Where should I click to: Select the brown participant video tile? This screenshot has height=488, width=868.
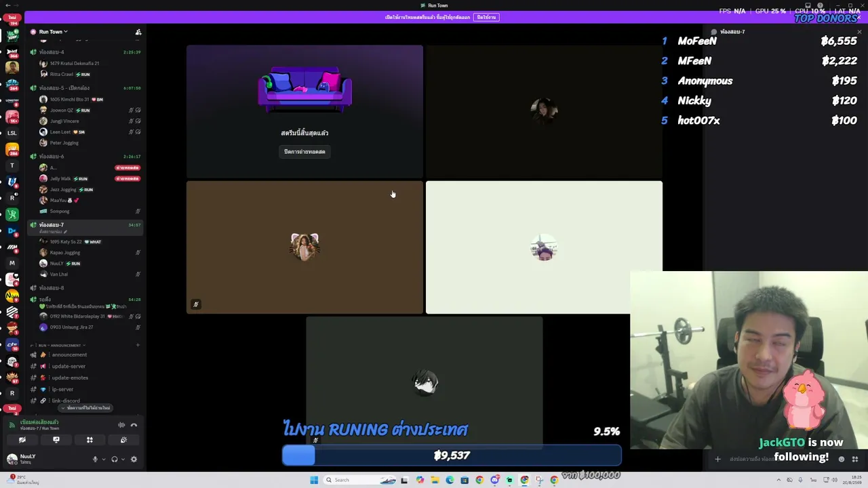pyautogui.click(x=304, y=247)
